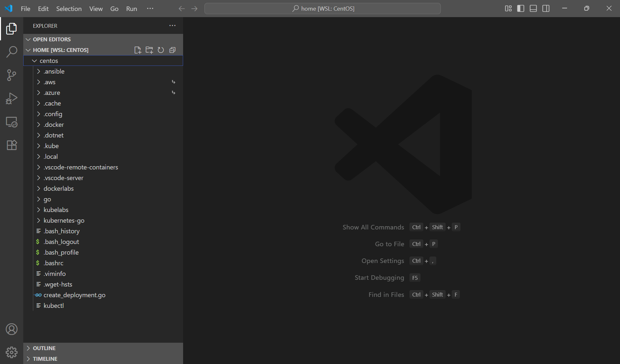Click New File icon in explorer header
The image size is (620, 364).
pos(138,50)
